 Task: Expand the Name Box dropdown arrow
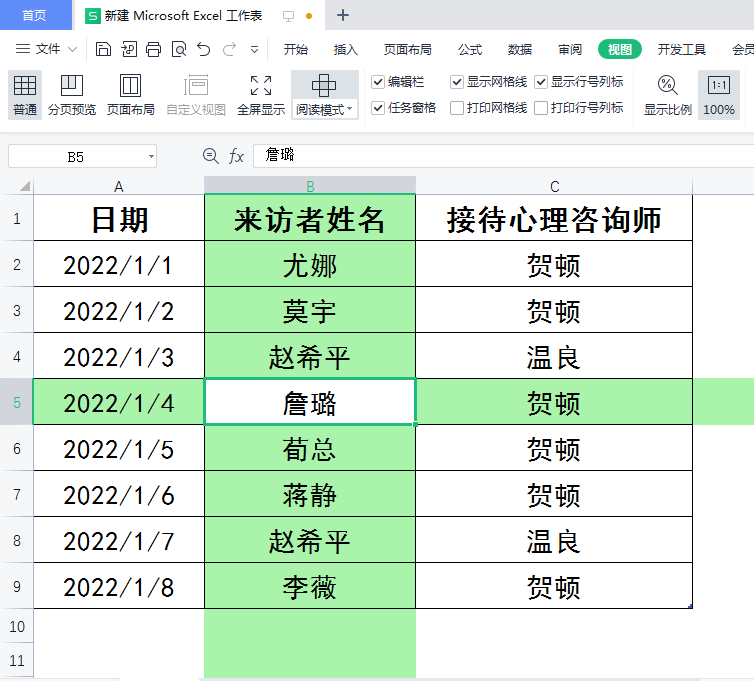click(x=151, y=156)
